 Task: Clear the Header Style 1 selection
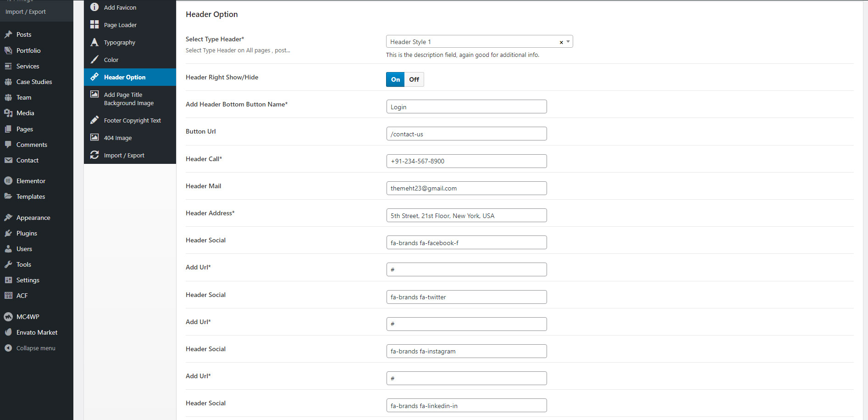coord(561,42)
